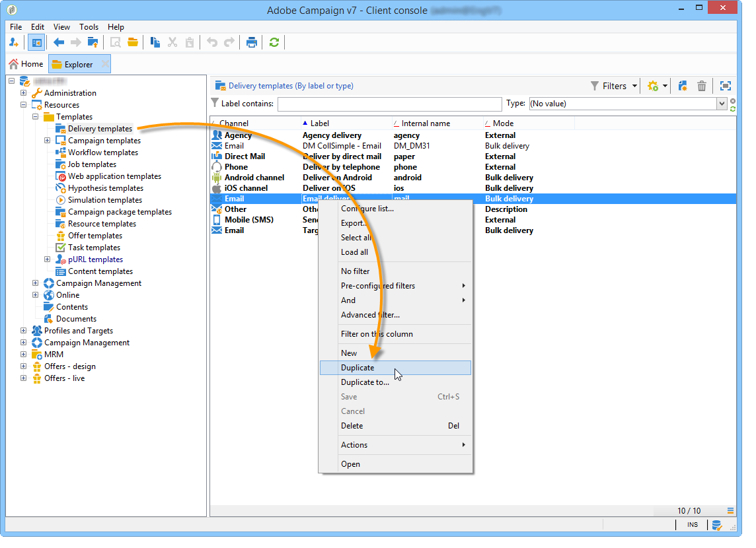Click the blue Back arrow icon
The width and height of the screenshot is (756, 548).
pyautogui.click(x=59, y=43)
